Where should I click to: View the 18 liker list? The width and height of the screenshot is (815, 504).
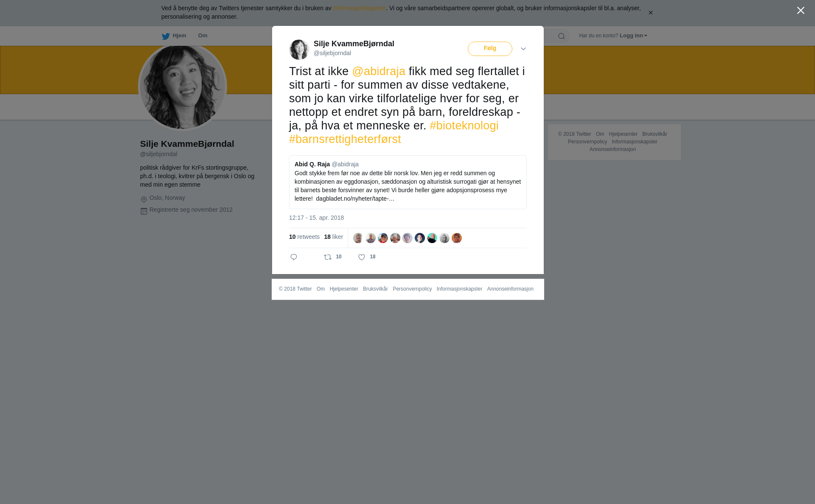334,237
